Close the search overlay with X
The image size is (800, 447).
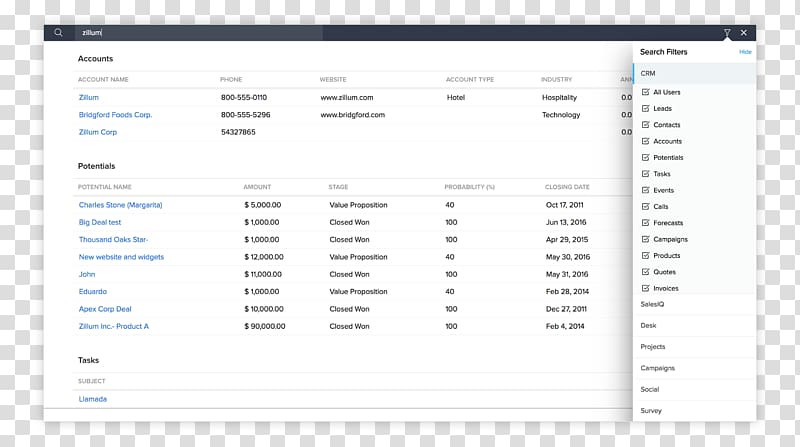(x=744, y=33)
